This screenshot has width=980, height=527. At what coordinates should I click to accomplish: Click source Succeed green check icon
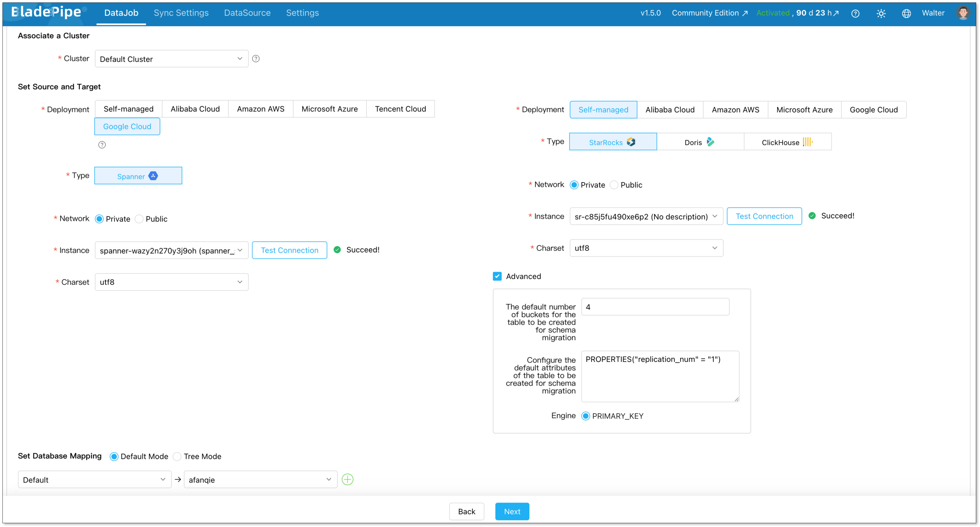point(337,250)
